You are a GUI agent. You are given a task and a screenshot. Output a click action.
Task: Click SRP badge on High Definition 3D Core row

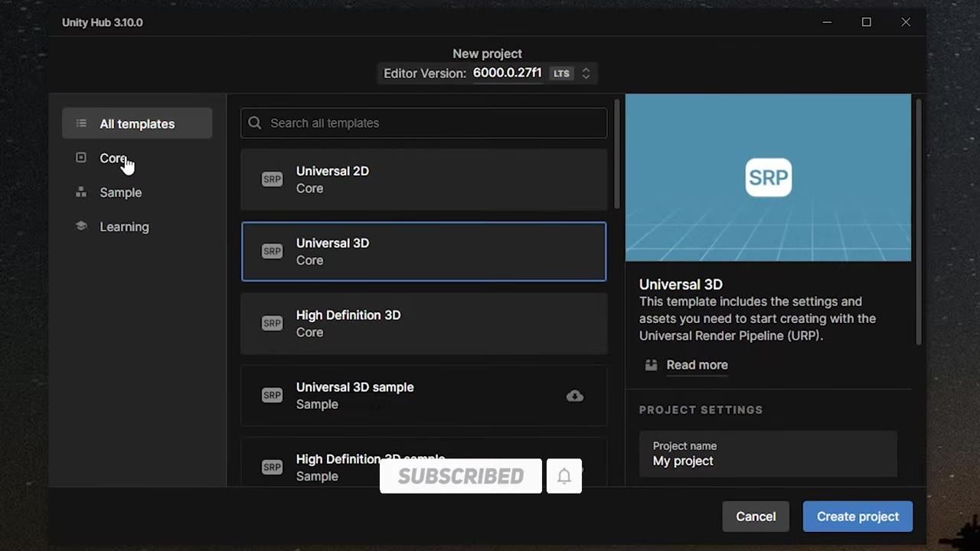[272, 323]
